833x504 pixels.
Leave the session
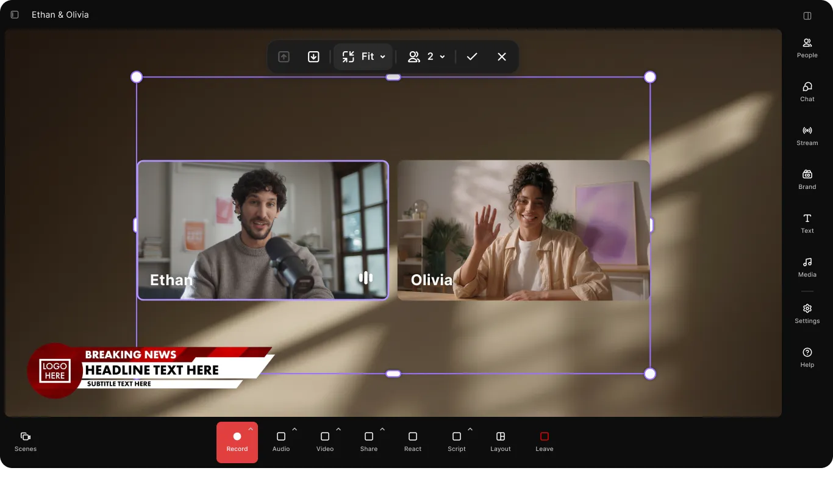[x=545, y=442]
